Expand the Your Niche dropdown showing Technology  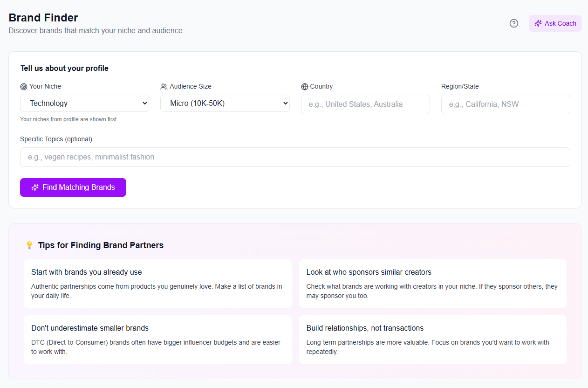point(84,104)
